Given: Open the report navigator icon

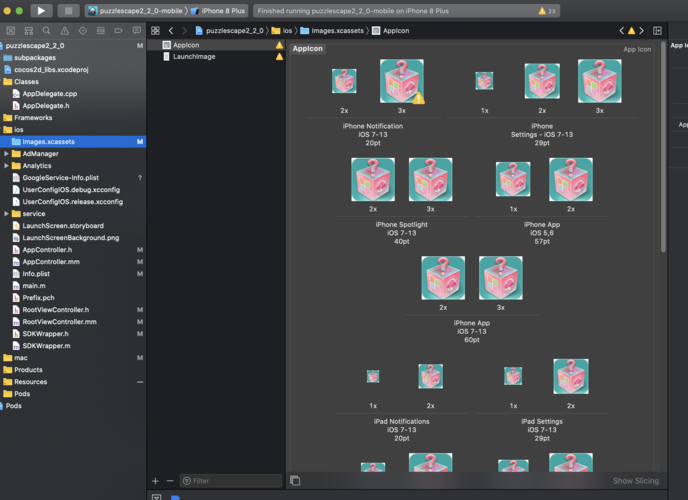Looking at the screenshot, I should (x=136, y=30).
